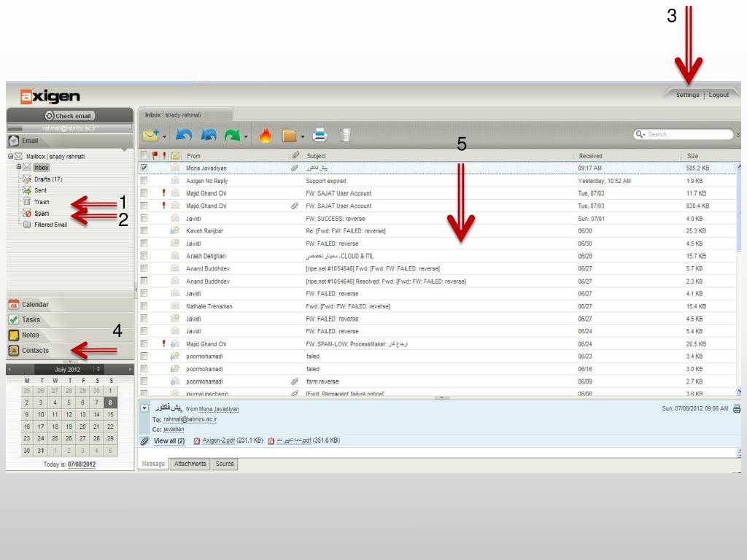Click the Contacts address book icon
The height and width of the screenshot is (560, 747).
14,350
